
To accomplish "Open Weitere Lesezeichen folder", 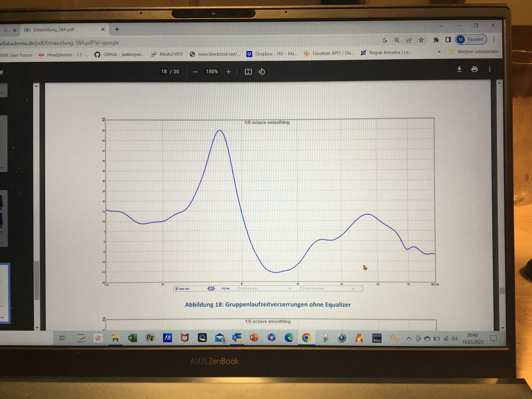I will point(474,52).
